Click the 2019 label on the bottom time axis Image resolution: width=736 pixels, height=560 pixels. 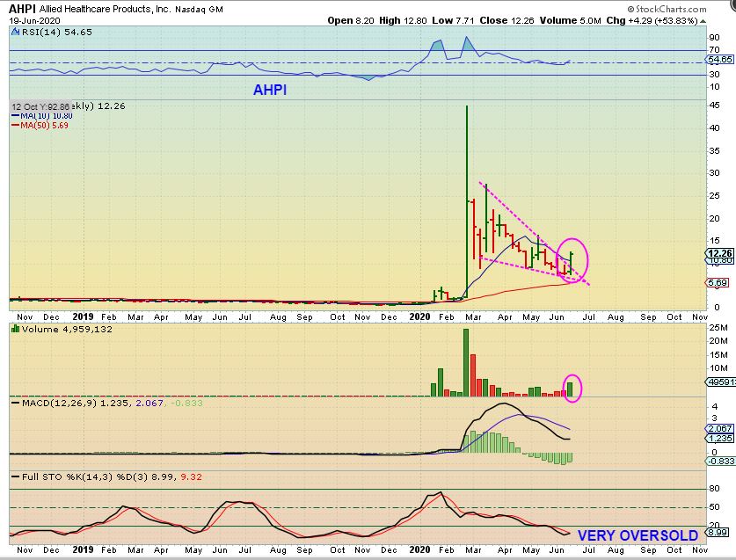(83, 549)
